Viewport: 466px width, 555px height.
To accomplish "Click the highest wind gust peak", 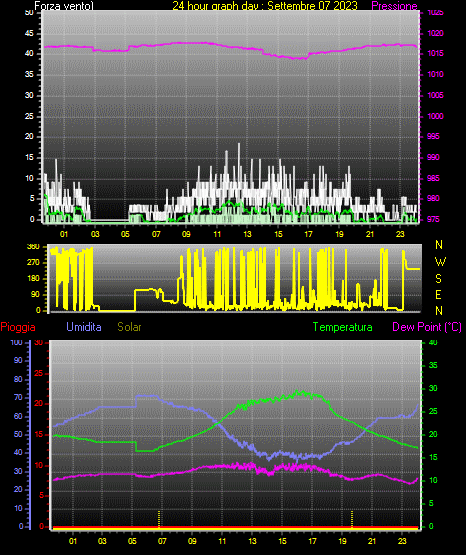I will coord(239,144).
